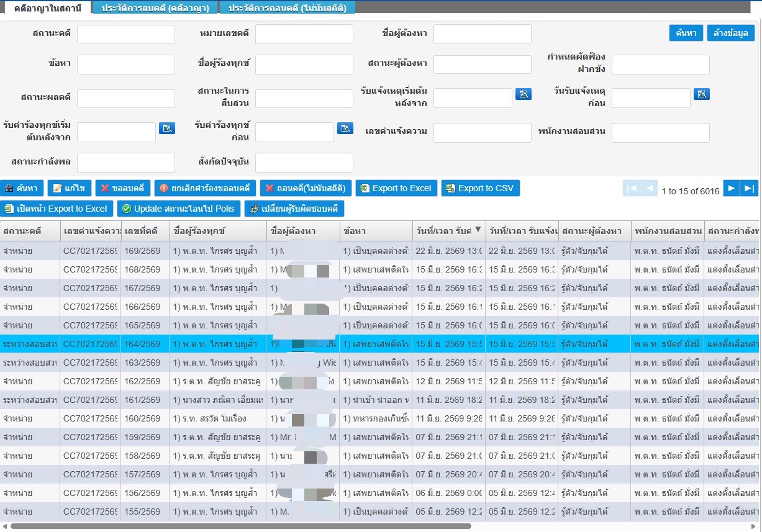The width and height of the screenshot is (762, 532).
Task: Focus the สถานะผลคดี input field
Action: (x=126, y=98)
